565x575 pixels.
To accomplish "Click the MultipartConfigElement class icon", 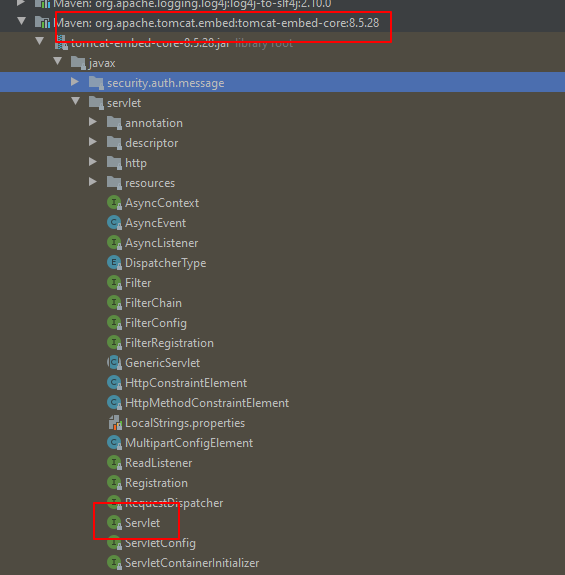I will pos(114,443).
